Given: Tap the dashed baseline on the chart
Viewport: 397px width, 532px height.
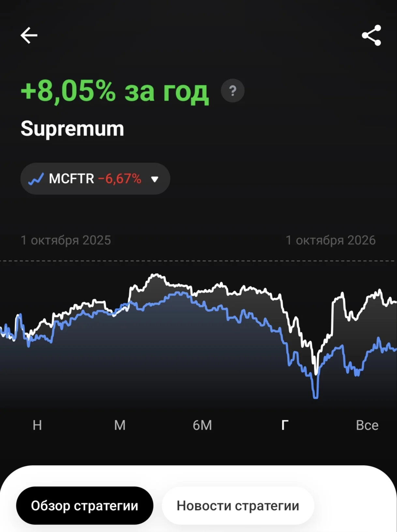Looking at the screenshot, I should 198,261.
